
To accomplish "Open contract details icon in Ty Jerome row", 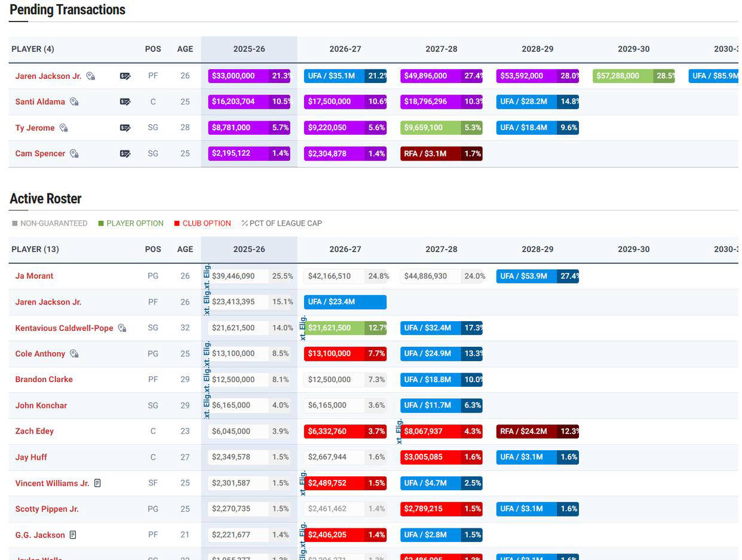I will pyautogui.click(x=125, y=128).
